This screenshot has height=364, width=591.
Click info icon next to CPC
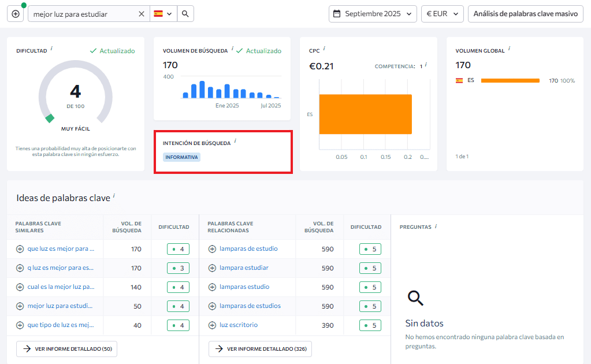(x=324, y=49)
